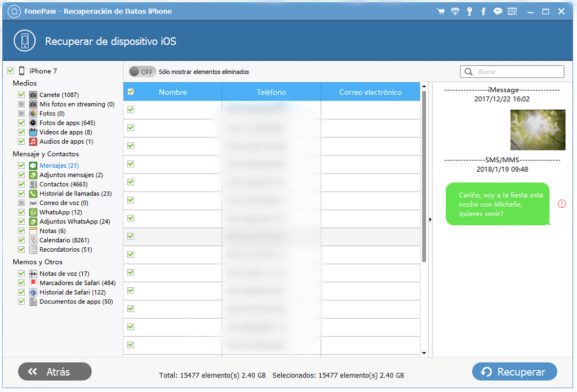The width and height of the screenshot is (577, 392).
Task: Sort by the Correo electrónico column header
Action: (371, 92)
